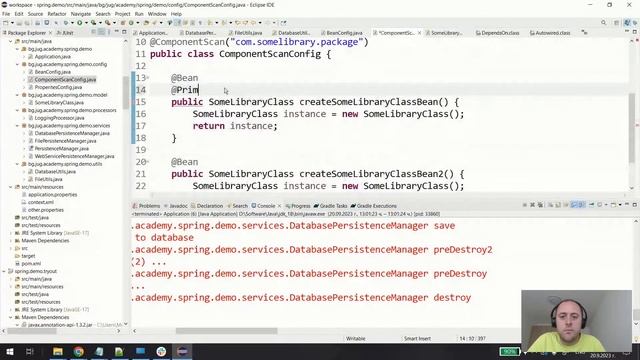Select the Java perspective icon
This screenshot has height=360, width=640.
[627, 23]
